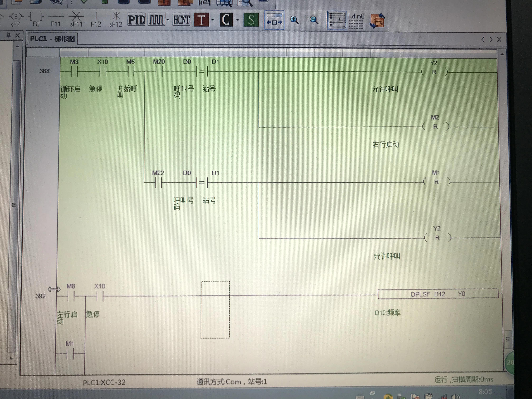Insert a timer with the T icon

point(201,20)
